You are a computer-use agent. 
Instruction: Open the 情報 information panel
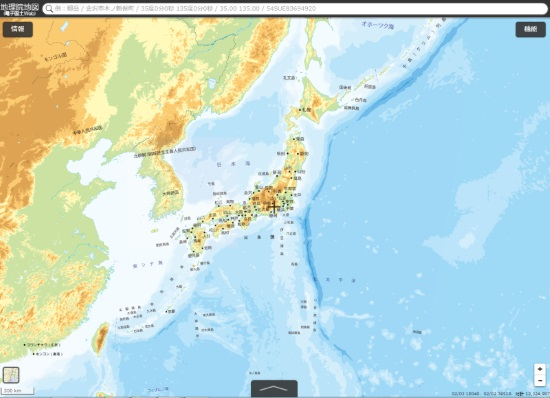18,29
